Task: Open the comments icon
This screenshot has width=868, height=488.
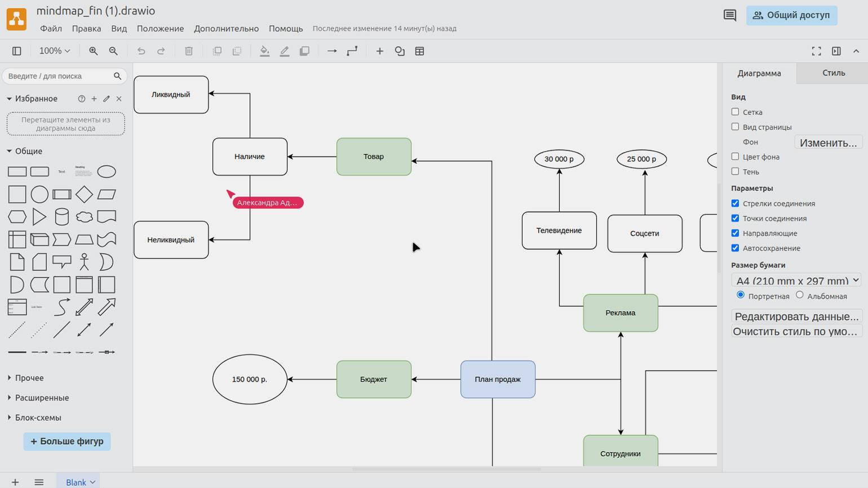Action: tap(730, 15)
